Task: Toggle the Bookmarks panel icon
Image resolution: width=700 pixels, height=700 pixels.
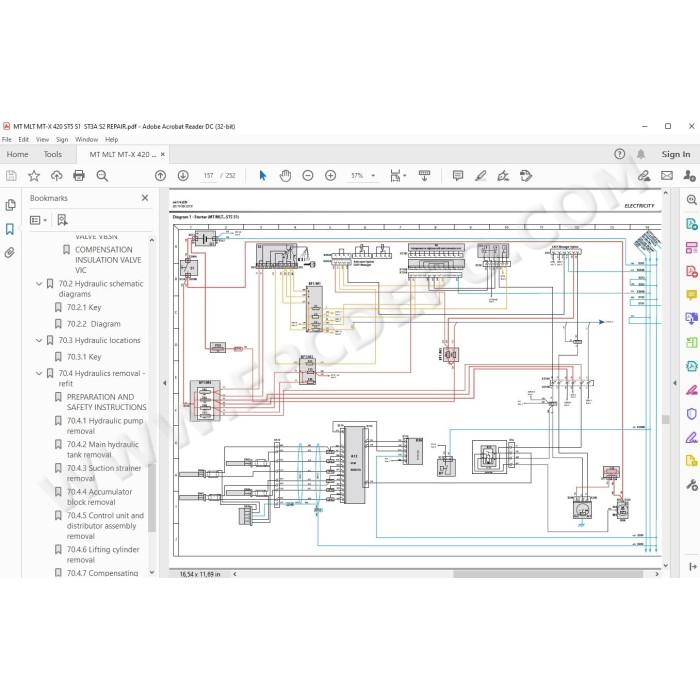Action: 10,229
